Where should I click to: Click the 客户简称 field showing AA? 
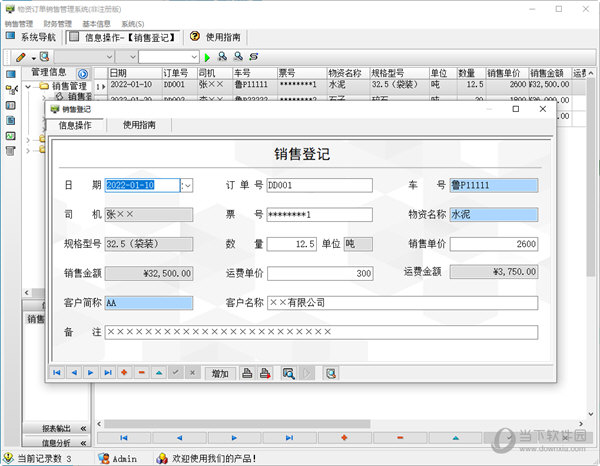(x=149, y=303)
